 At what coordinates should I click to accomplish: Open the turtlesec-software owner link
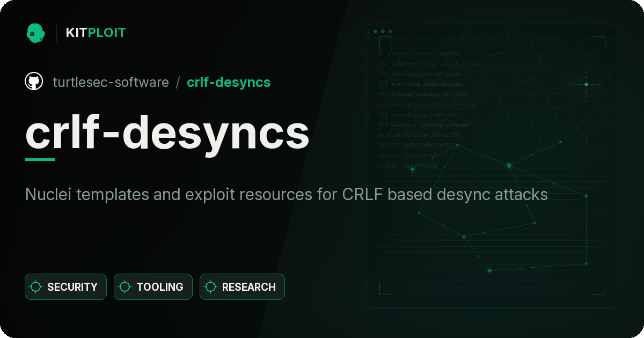(x=111, y=82)
